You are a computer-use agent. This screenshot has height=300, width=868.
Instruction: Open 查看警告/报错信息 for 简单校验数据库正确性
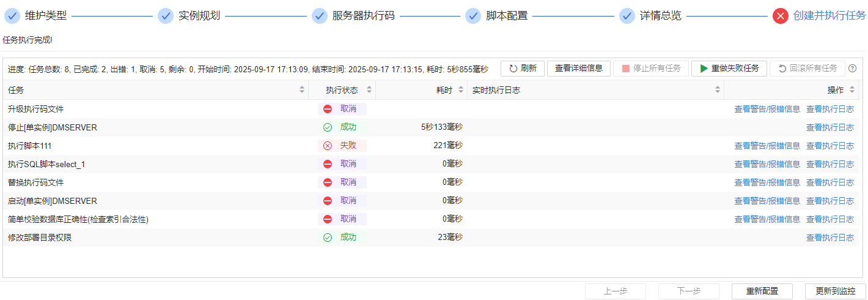tap(767, 219)
